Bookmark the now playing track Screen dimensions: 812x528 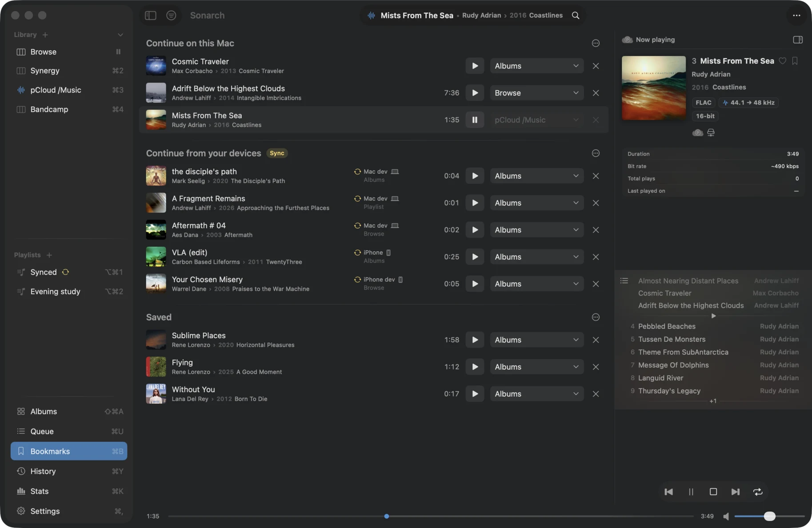[795, 61]
